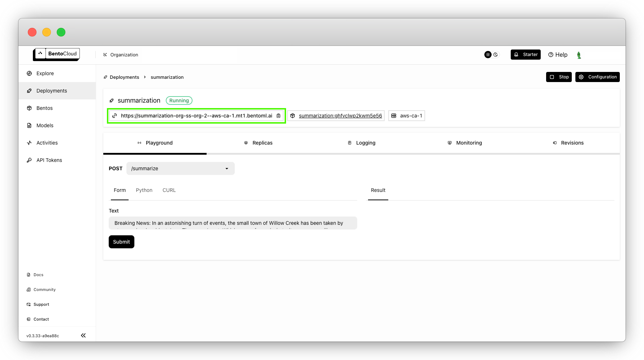Click the summarization breadcrumb
This screenshot has width=644, height=360.
tap(167, 77)
